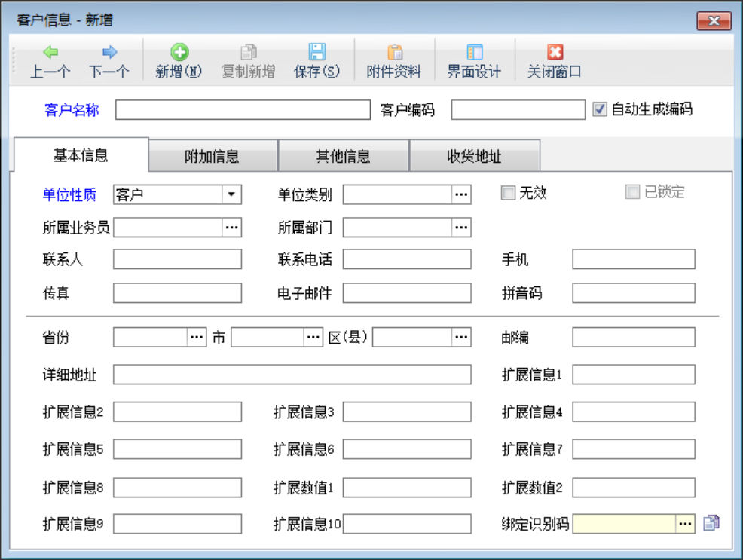Image resolution: width=743 pixels, height=560 pixels.
Task: Open the 所属部门 ellipsis button
Action: [x=461, y=227]
